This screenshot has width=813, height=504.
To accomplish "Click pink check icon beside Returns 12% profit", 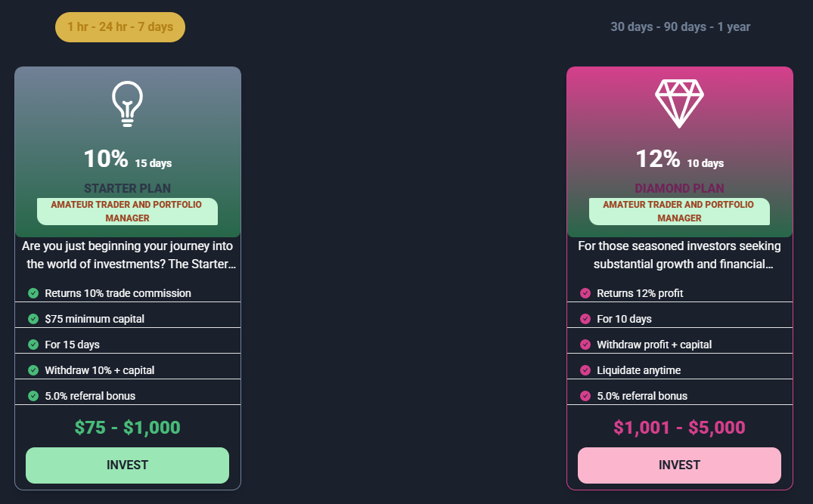I will (x=585, y=293).
